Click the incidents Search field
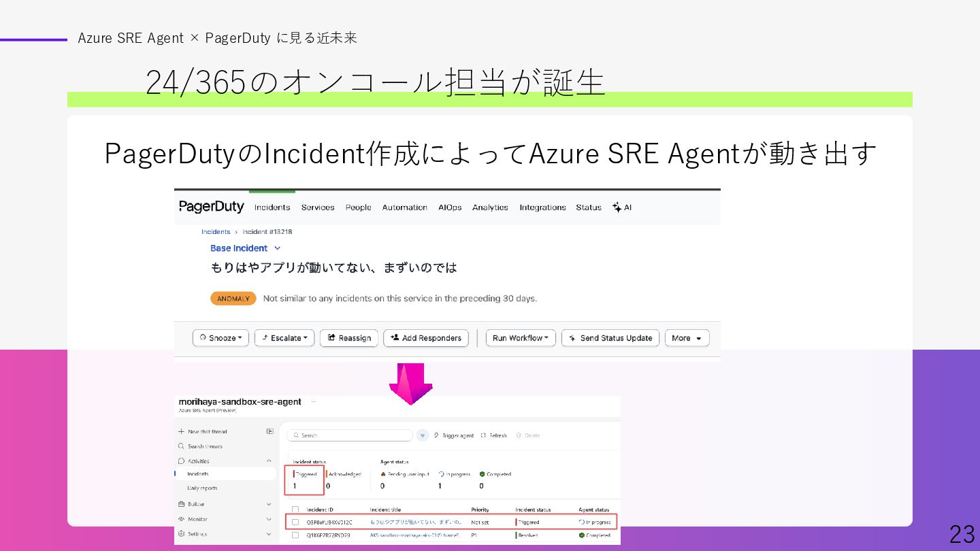Screen dimensions: 980x551 pos(350,435)
